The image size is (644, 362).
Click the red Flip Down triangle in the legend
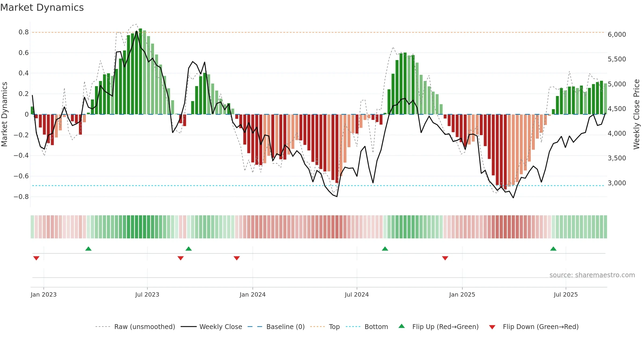click(492, 327)
